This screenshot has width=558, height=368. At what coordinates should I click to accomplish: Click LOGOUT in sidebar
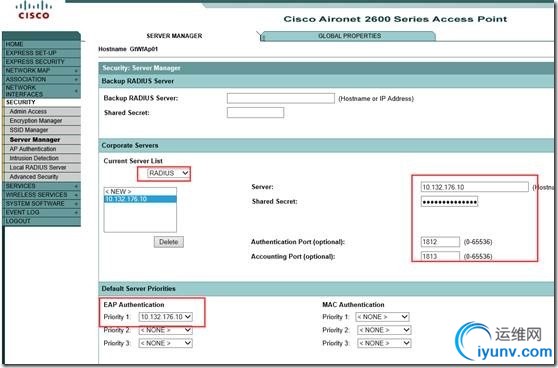click(42, 221)
